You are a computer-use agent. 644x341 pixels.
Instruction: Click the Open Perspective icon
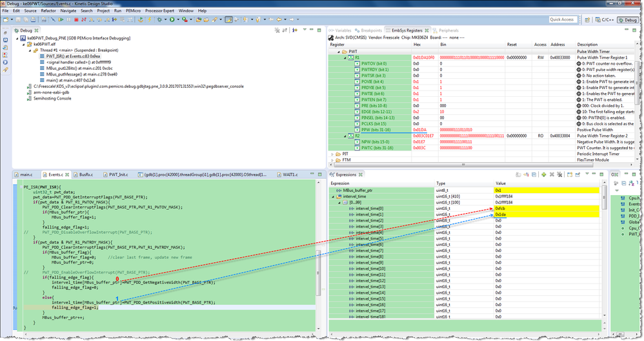pos(587,20)
